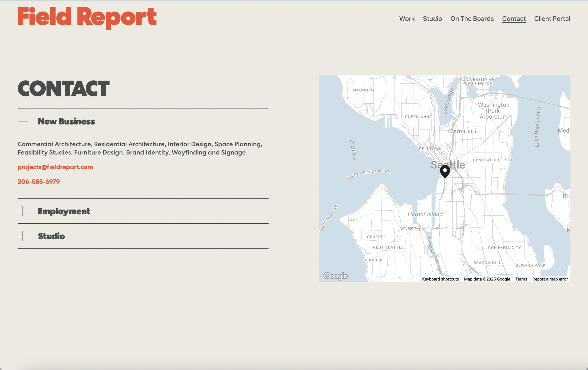The image size is (588, 370).
Task: Click the minus icon beside New Business
Action: click(23, 121)
